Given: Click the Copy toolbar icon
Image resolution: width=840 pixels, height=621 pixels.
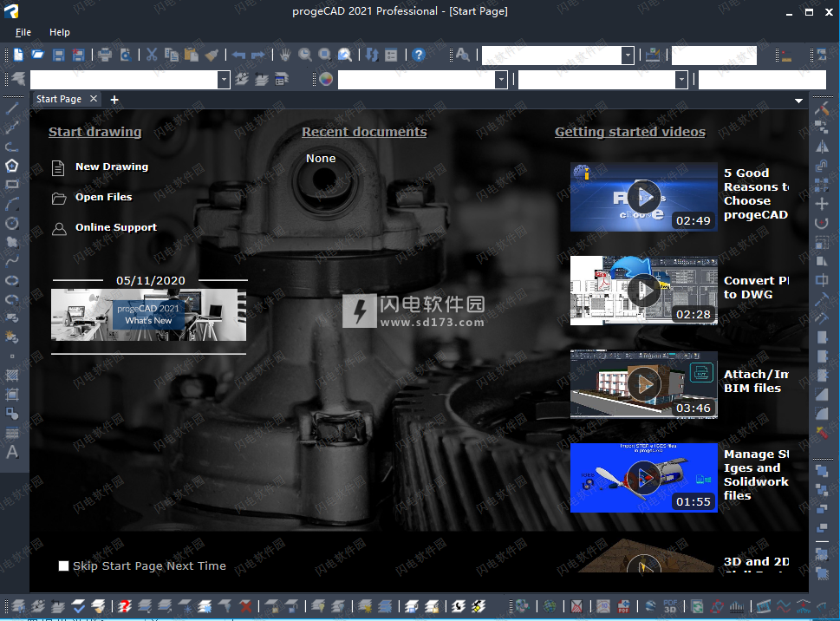Looking at the screenshot, I should pos(172,55).
